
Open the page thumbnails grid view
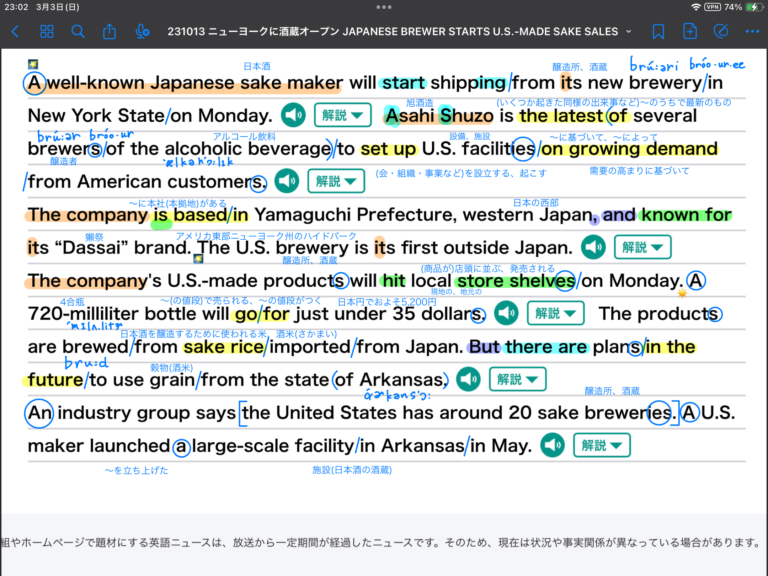46,31
